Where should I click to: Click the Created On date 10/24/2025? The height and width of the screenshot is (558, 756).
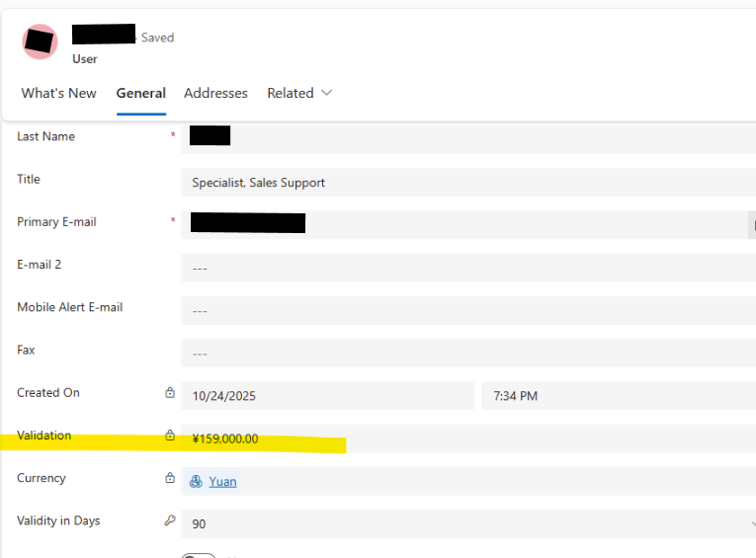[327, 396]
